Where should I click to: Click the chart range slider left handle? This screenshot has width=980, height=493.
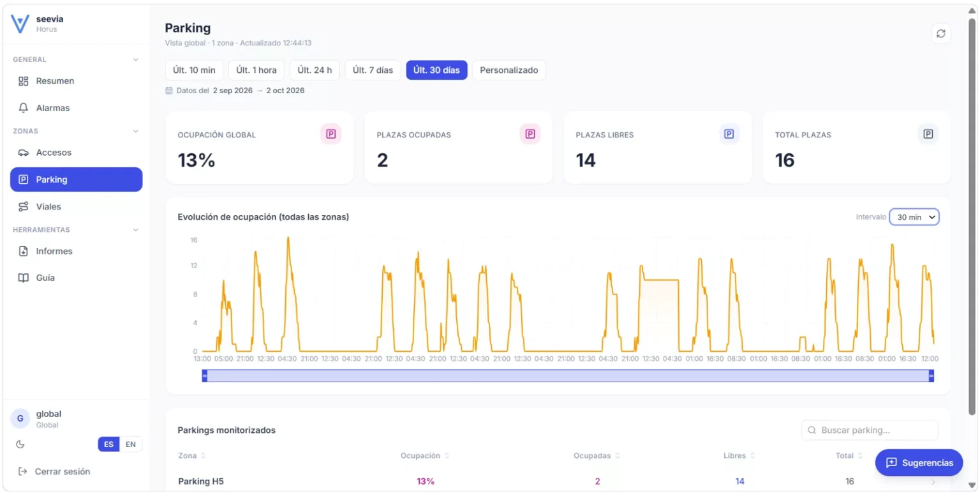tap(205, 376)
